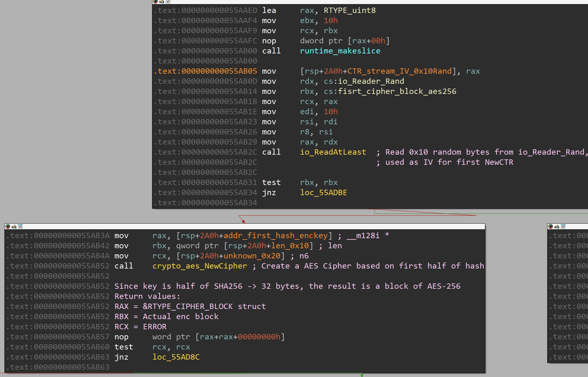
Task: Follow the runtime_makeslice call target
Action: coord(340,51)
